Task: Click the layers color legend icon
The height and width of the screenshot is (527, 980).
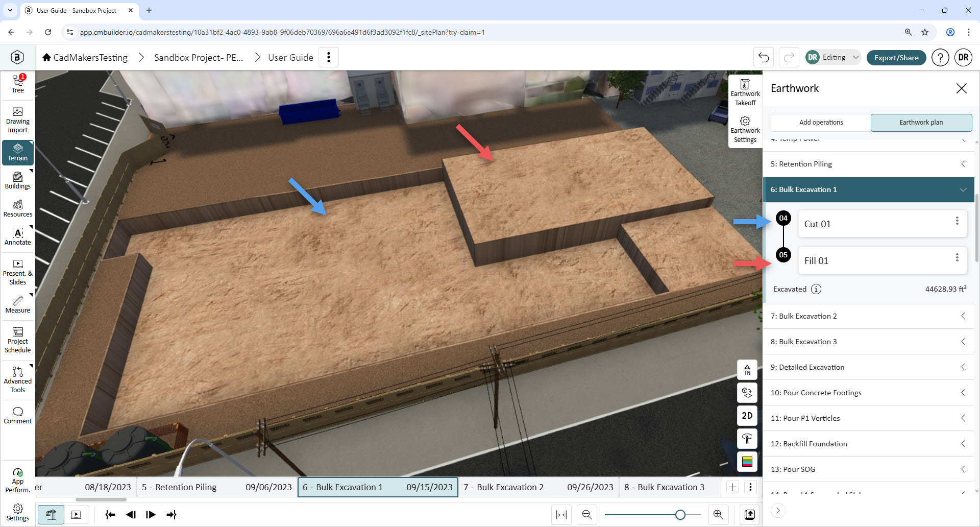Action: (747, 462)
